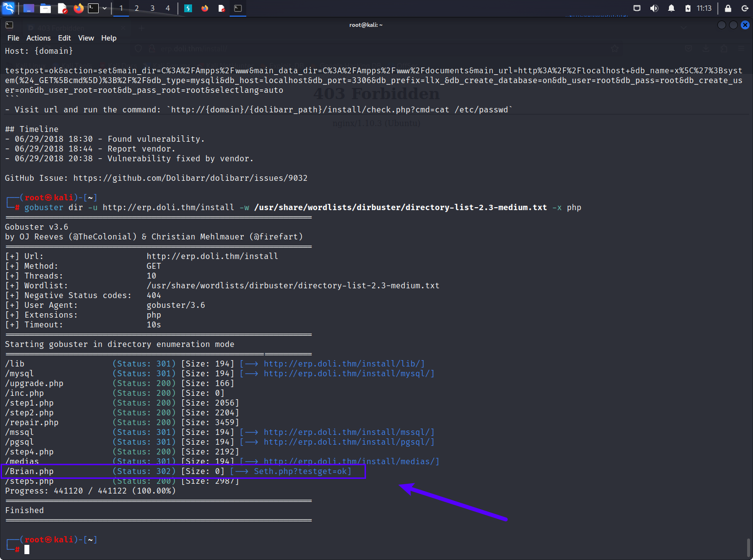Open the notifications bell icon
This screenshot has height=560, width=753.
tap(671, 8)
